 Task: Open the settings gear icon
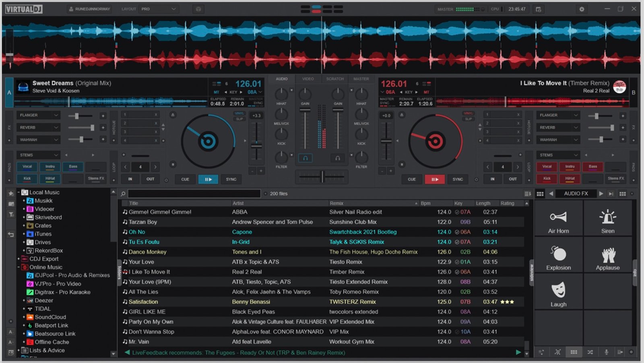[582, 9]
